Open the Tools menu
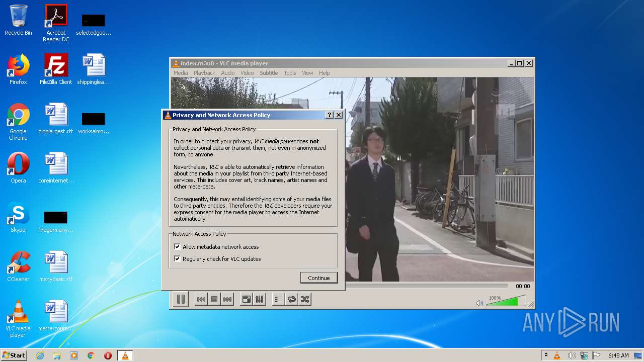644x362 pixels. [290, 73]
